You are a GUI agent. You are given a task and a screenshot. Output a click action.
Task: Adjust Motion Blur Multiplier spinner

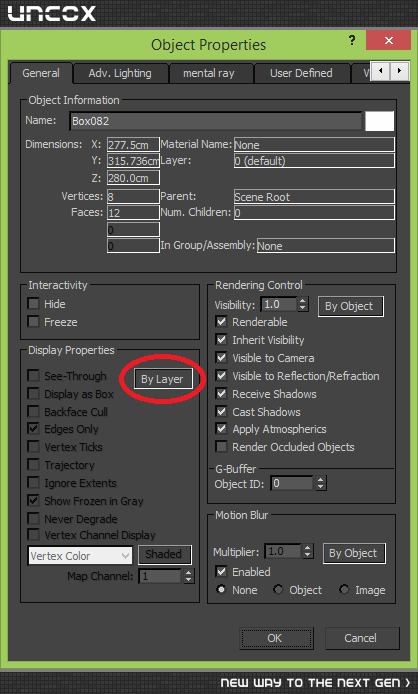click(x=308, y=551)
